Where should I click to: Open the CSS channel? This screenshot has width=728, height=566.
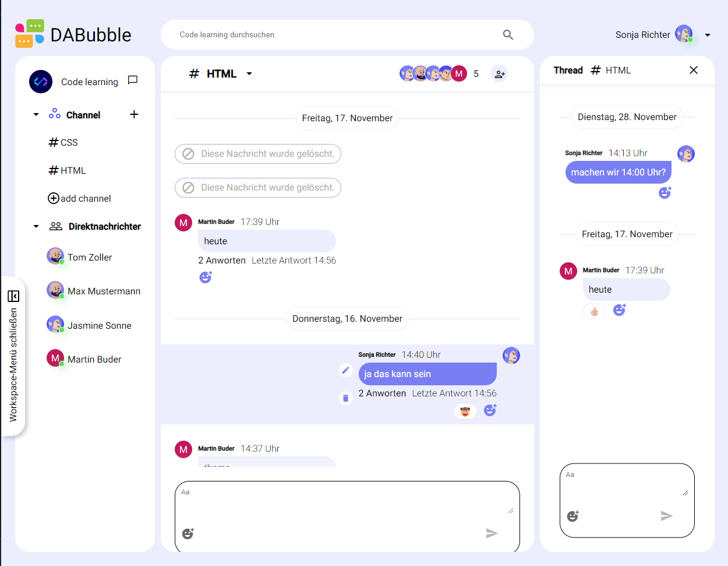click(63, 142)
